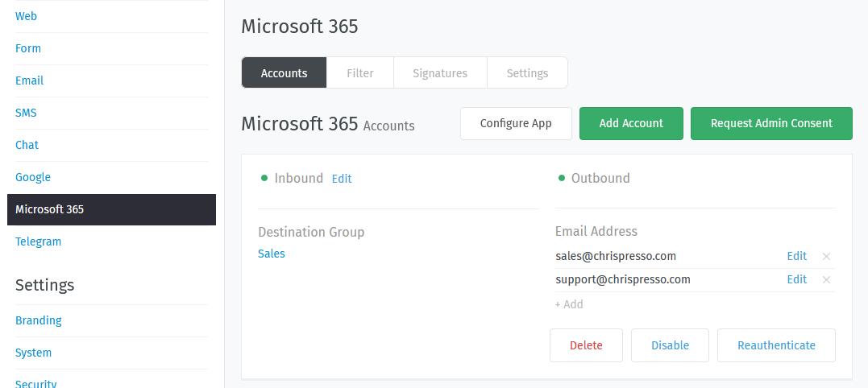The height and width of the screenshot is (388, 868).
Task: Disable the Microsoft 365 account
Action: 670,345
